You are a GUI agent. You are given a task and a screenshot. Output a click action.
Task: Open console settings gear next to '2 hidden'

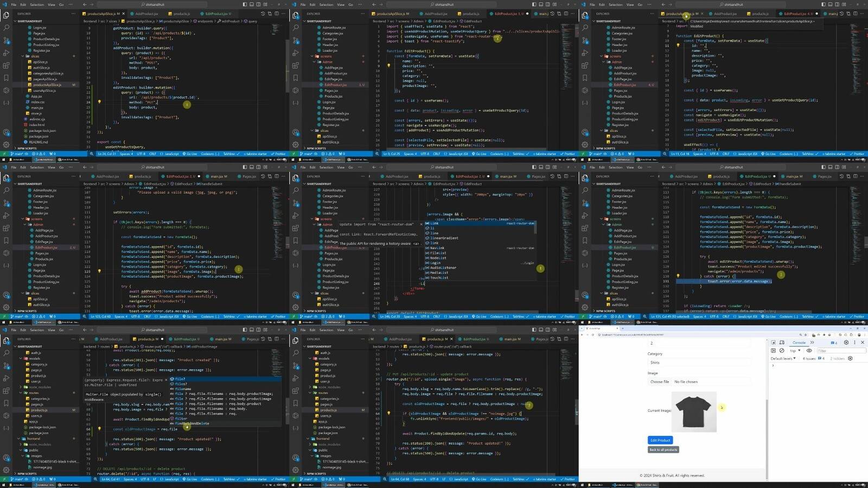tap(850, 358)
